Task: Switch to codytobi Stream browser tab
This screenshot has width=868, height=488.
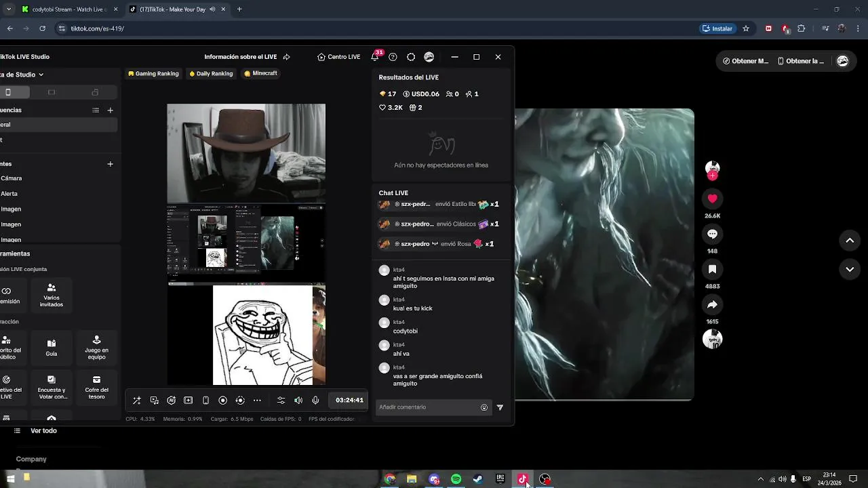Action: tap(68, 9)
